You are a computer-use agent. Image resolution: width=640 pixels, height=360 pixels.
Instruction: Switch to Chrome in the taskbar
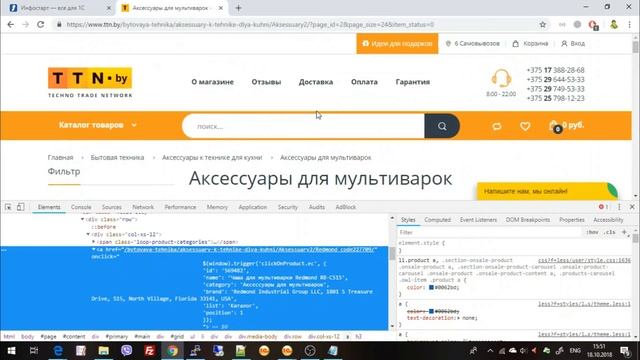[x=172, y=351]
